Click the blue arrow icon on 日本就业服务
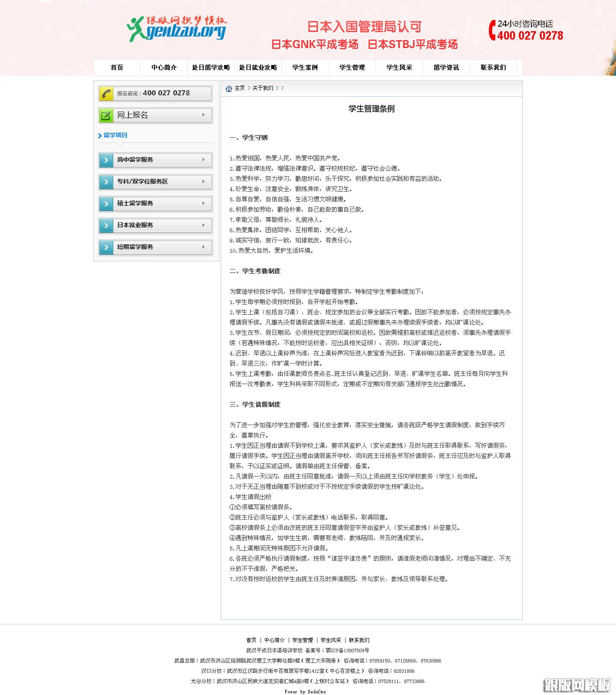Viewport: 616px width, 695px height. (106, 225)
